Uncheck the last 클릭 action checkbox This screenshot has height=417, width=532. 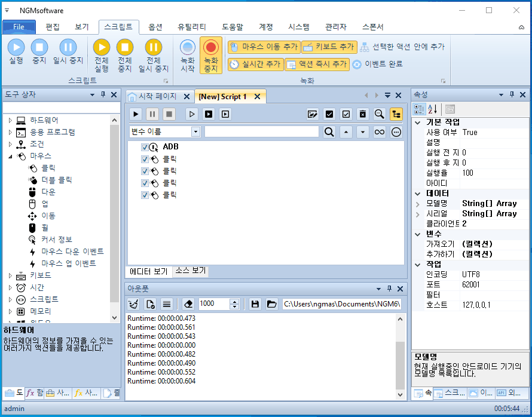pos(145,195)
